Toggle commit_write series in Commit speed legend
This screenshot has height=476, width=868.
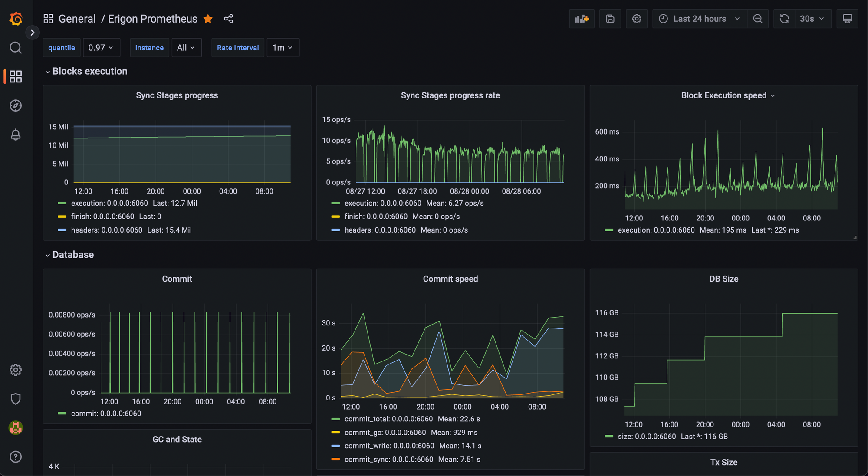(x=389, y=446)
